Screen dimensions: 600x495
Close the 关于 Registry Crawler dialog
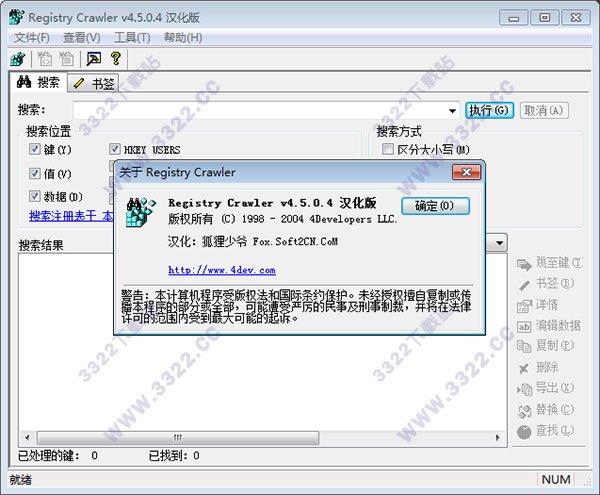tap(466, 172)
